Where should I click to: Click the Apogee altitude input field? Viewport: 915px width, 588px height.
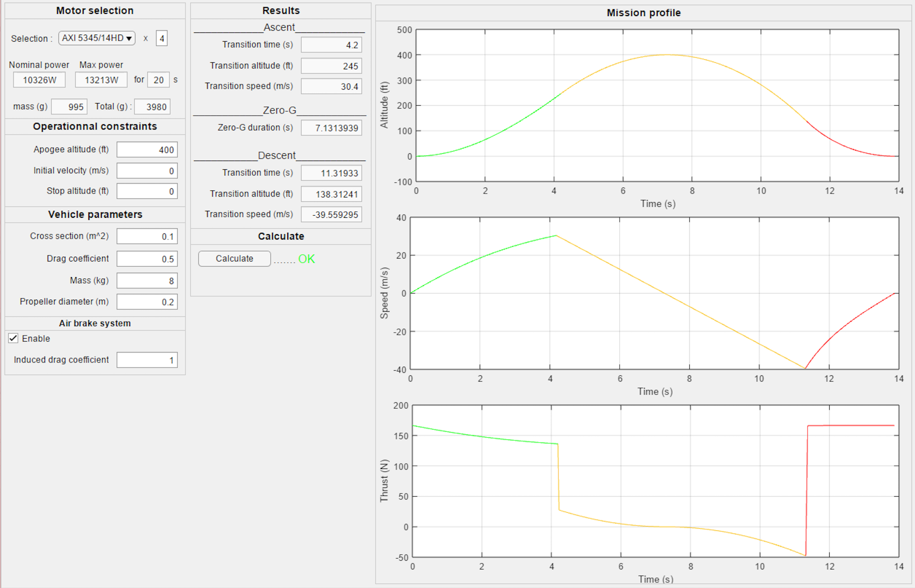[x=147, y=150]
